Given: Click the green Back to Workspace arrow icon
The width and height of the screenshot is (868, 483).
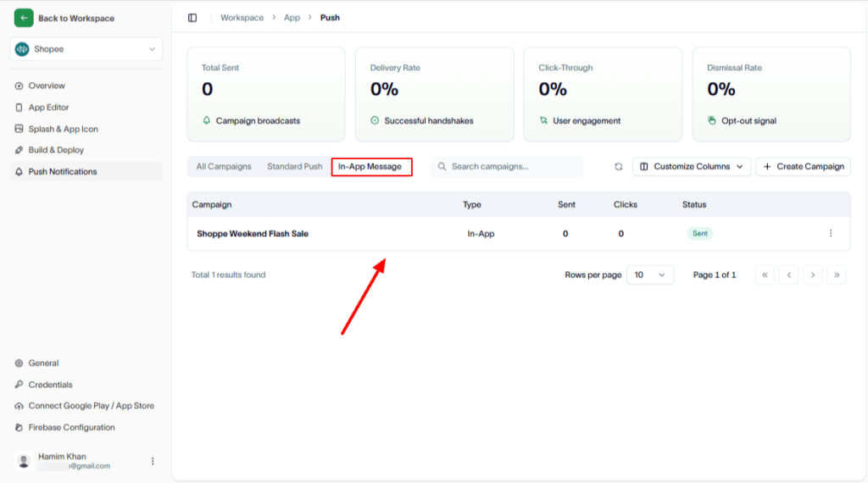Looking at the screenshot, I should pos(24,18).
